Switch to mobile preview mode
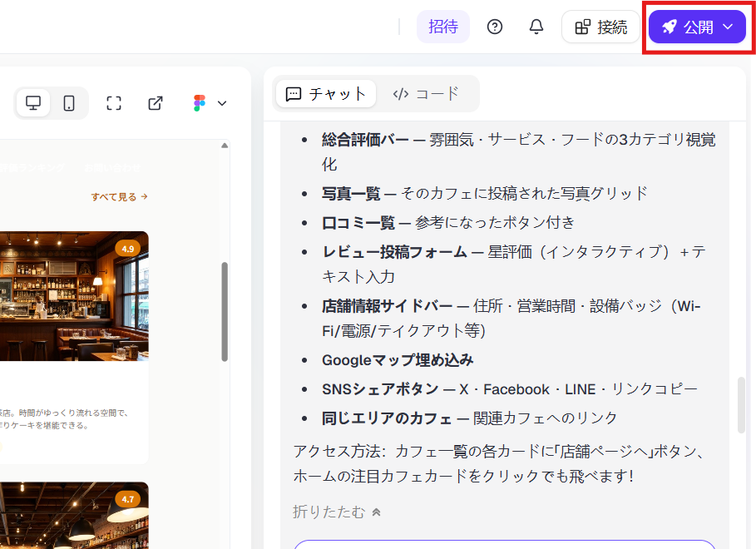This screenshot has height=549, width=756. click(69, 103)
